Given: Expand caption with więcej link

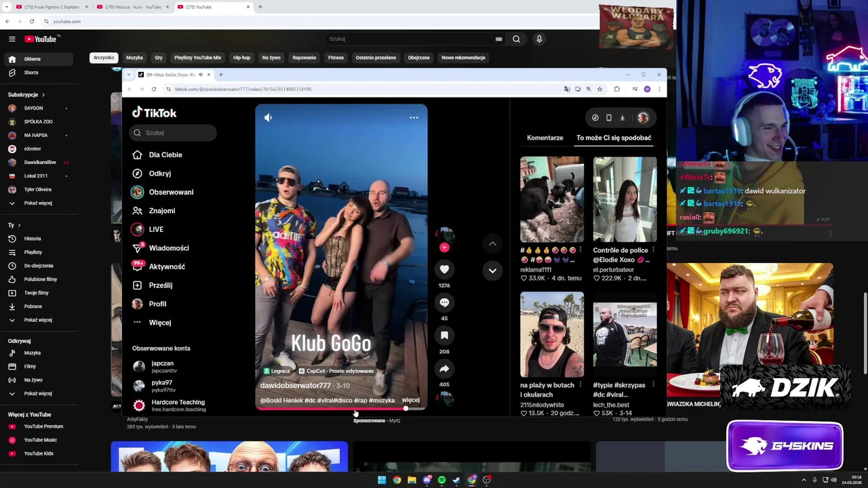Looking at the screenshot, I should point(411,400).
